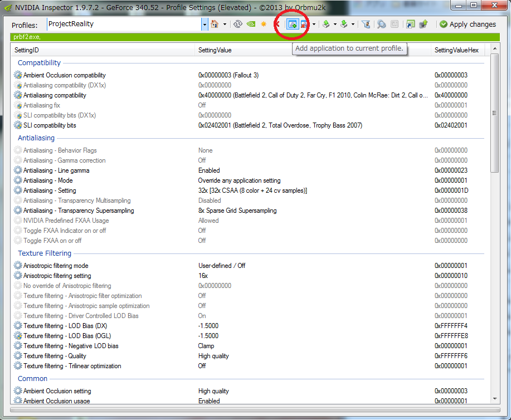This screenshot has width=511, height=420.
Task: Select the Common group header
Action: (x=32, y=379)
